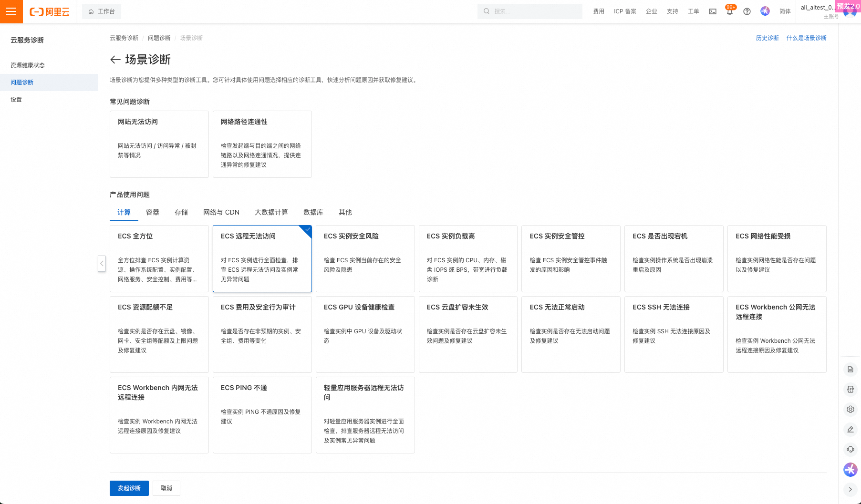Open the 企业 menu
Image resolution: width=861 pixels, height=504 pixels.
(652, 11)
